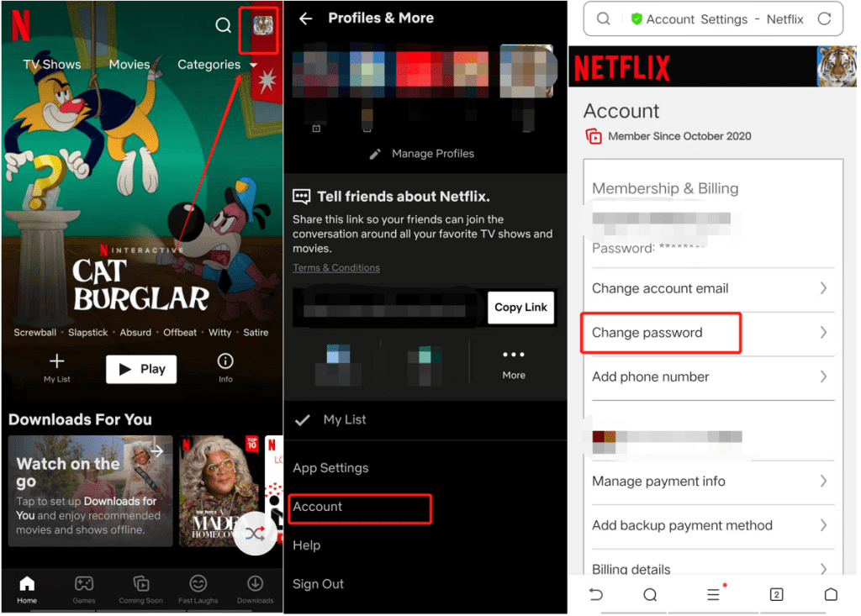The height and width of the screenshot is (616, 861).
Task: Open the Change account email chevron
Action: point(823,288)
